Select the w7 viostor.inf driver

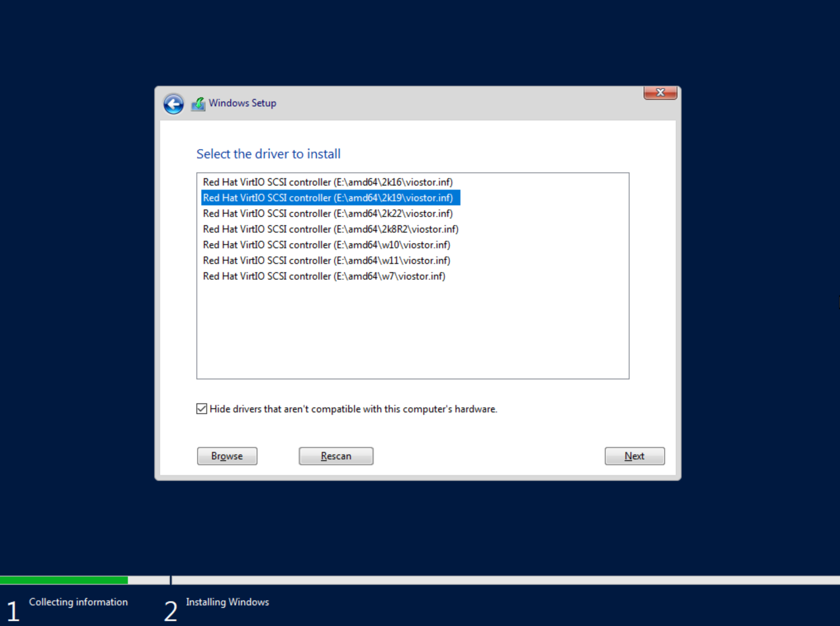(324, 276)
